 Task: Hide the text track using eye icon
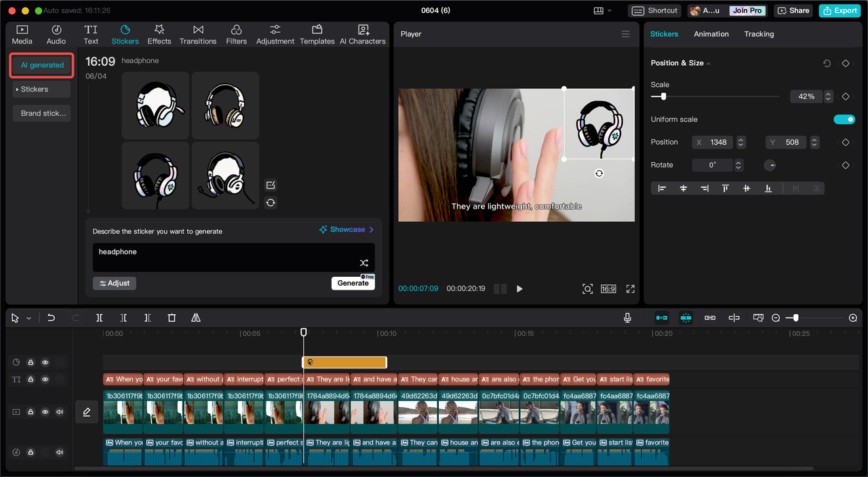(x=45, y=379)
